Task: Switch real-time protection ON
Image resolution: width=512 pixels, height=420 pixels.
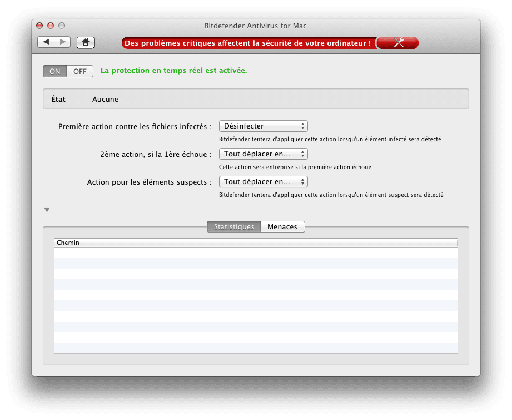Action: (x=55, y=71)
